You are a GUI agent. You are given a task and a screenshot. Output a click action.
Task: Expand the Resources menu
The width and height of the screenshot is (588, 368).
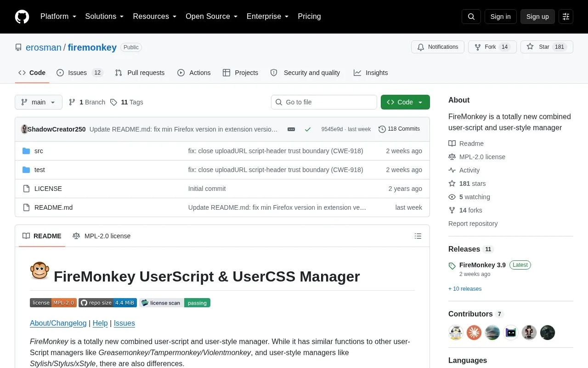[155, 17]
